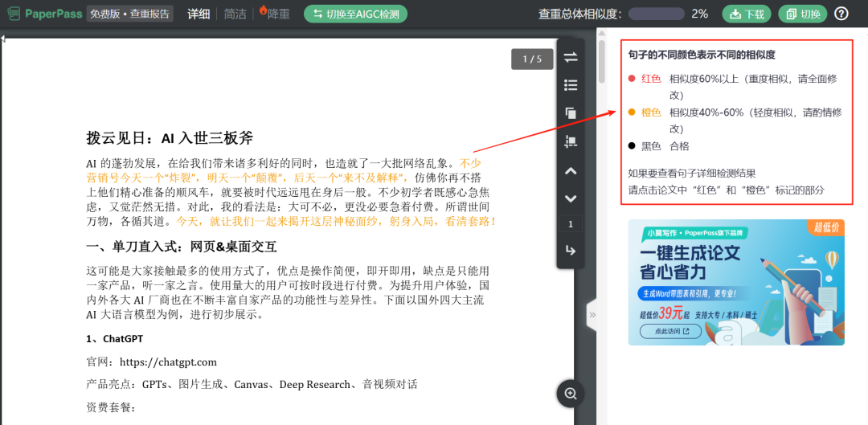Click the crop selection icon in toolbar
The image size is (868, 425).
tap(571, 141)
